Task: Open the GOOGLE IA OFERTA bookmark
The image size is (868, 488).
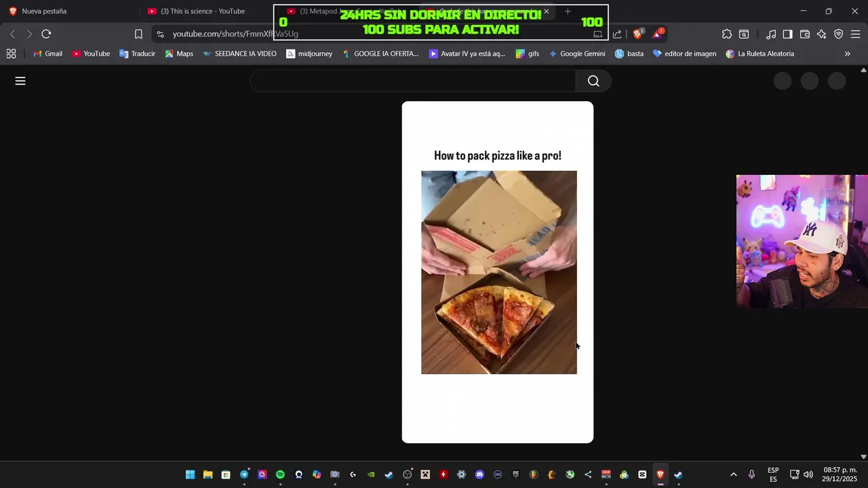Action: [380, 54]
